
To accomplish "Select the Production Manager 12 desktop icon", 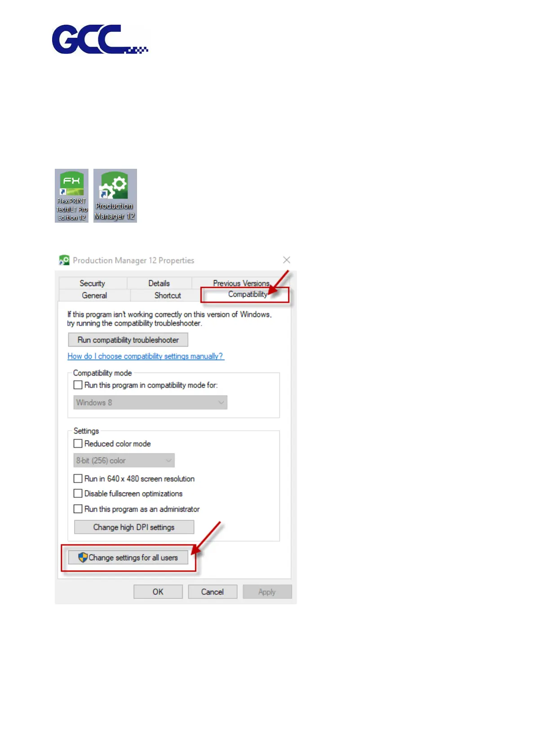I will (x=115, y=196).
